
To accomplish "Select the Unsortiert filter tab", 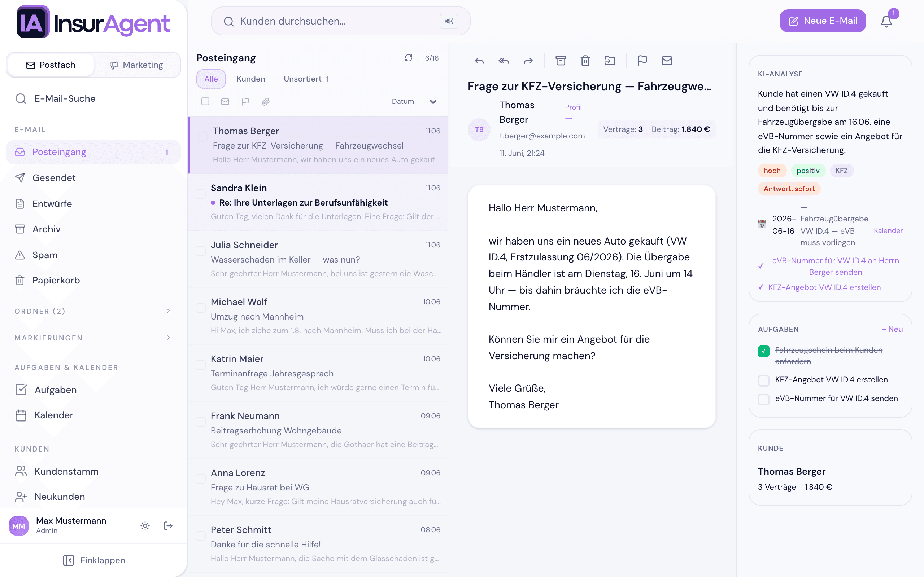I will (x=306, y=79).
